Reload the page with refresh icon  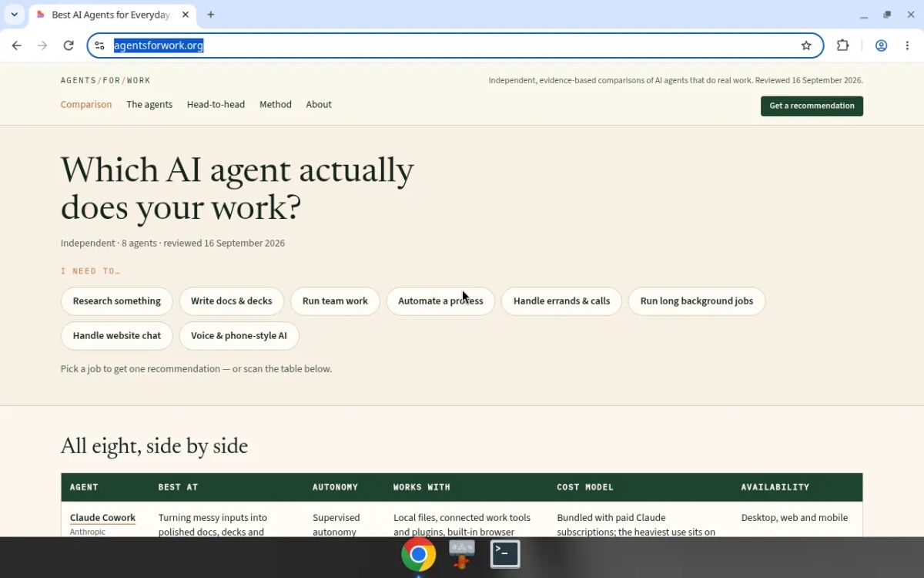click(x=69, y=45)
